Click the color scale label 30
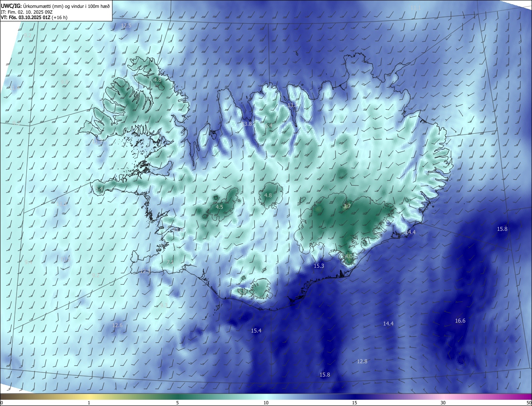This screenshot has width=532, height=406. click(x=443, y=403)
